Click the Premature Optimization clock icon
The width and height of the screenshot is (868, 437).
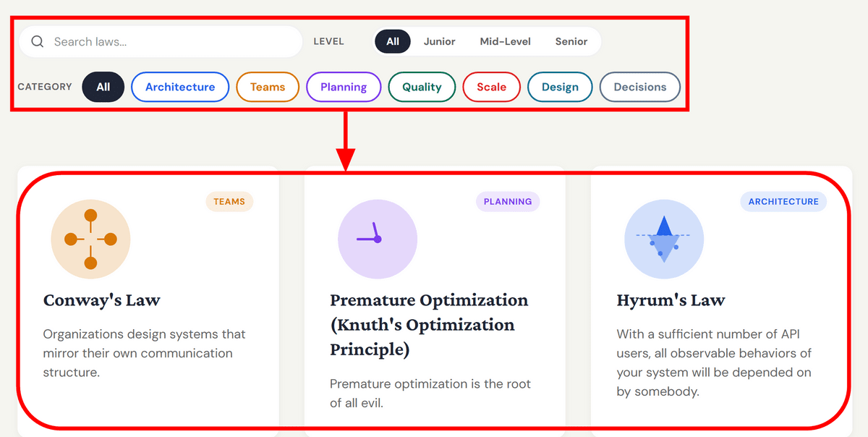pos(377,239)
